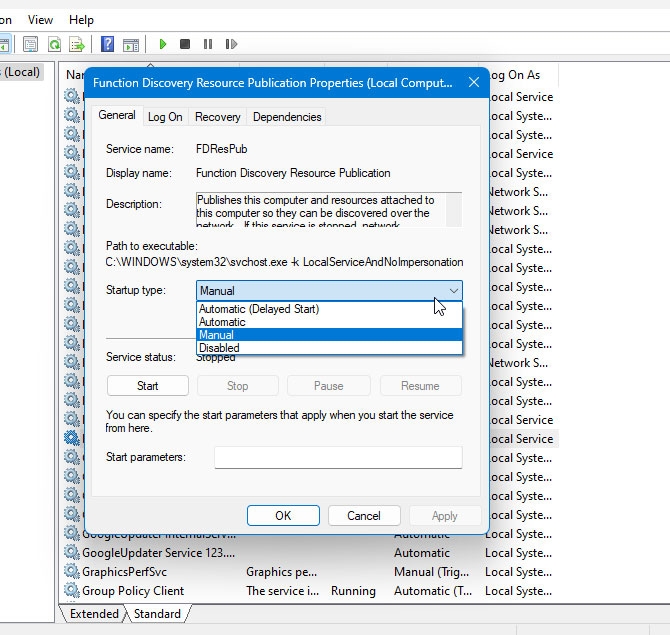
Task: Click the path to executable text
Action: [x=284, y=262]
